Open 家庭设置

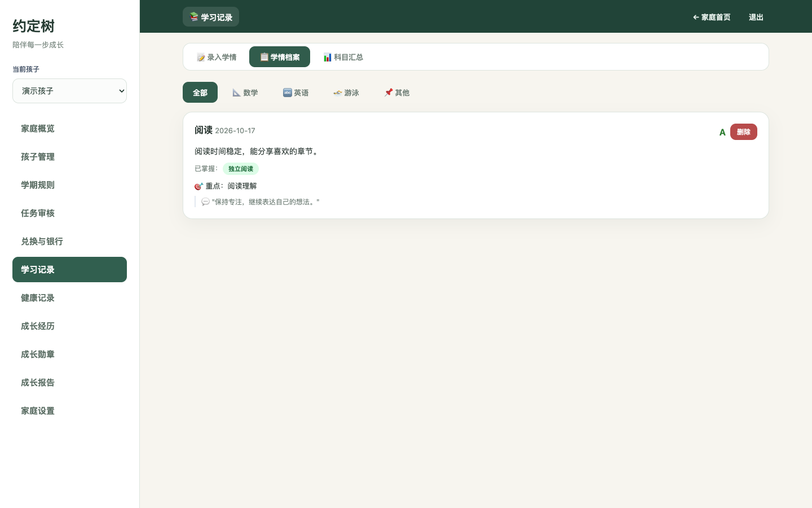(x=69, y=410)
